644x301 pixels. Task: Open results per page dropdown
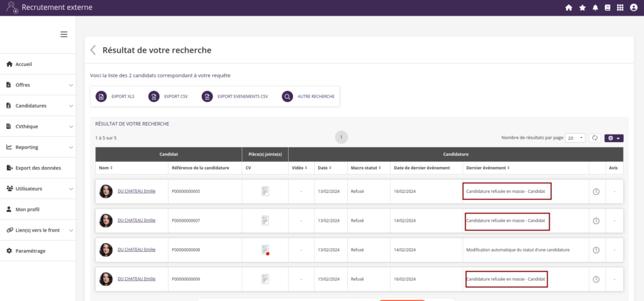pyautogui.click(x=575, y=138)
